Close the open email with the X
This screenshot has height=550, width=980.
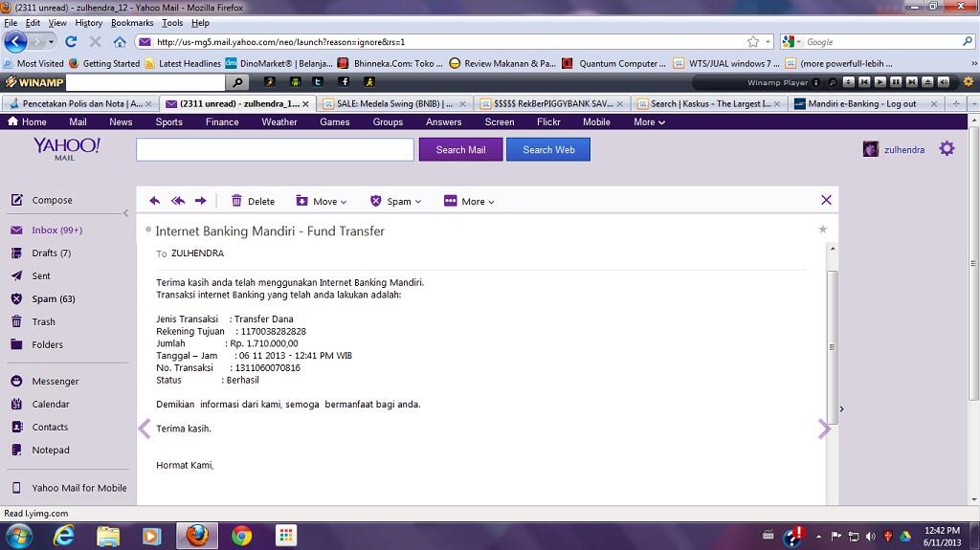coord(826,200)
